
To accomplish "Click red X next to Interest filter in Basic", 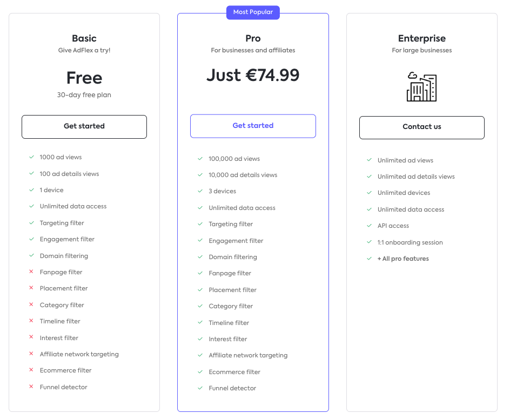I will tap(31, 338).
